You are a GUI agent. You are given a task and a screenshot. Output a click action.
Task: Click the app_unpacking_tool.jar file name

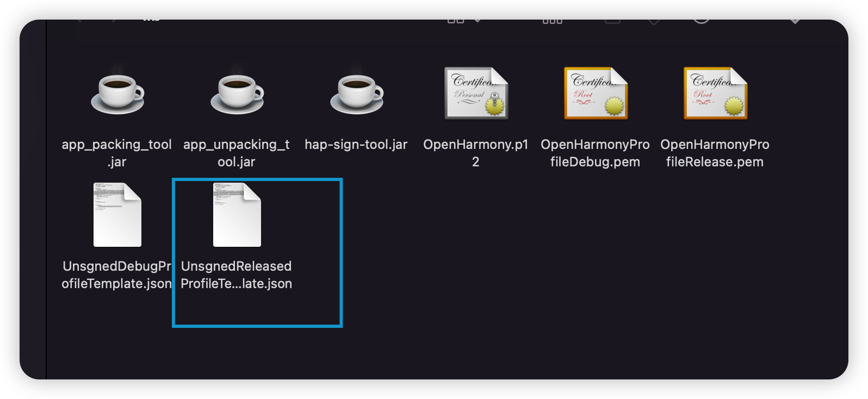(x=237, y=153)
